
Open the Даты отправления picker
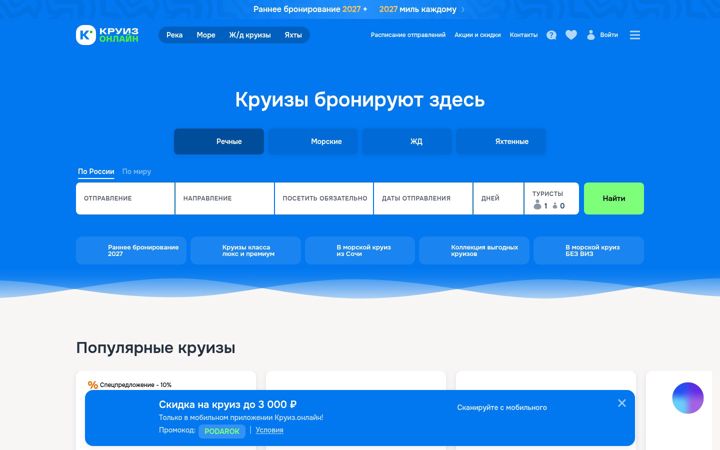423,198
